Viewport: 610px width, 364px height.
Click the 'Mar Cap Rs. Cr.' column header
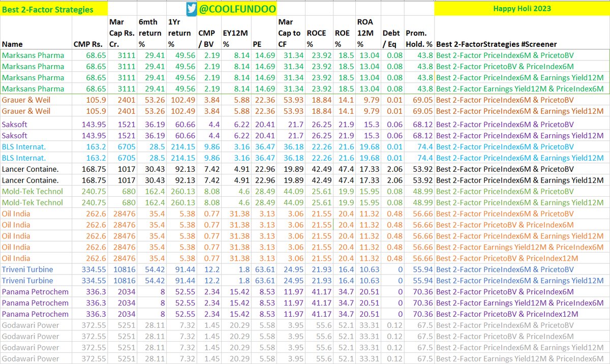123,33
